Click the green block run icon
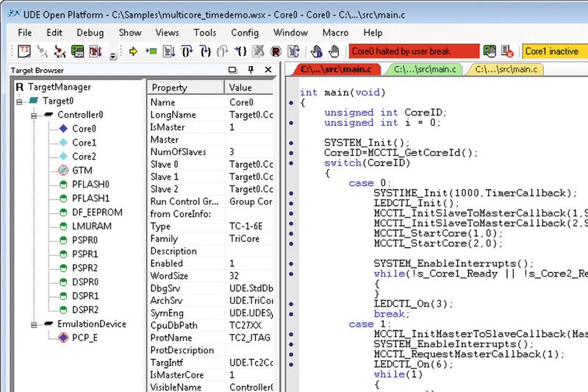The height and width of the screenshot is (392, 588). (x=151, y=51)
